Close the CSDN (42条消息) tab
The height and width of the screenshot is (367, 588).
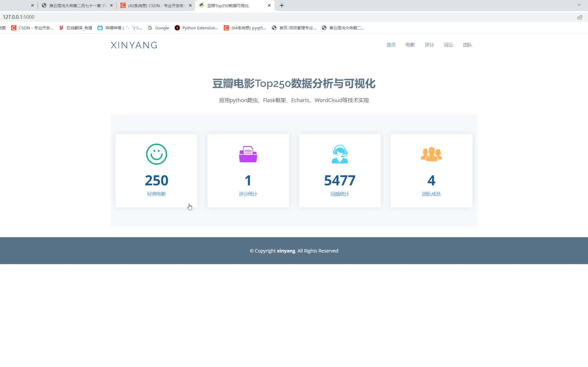point(190,5)
